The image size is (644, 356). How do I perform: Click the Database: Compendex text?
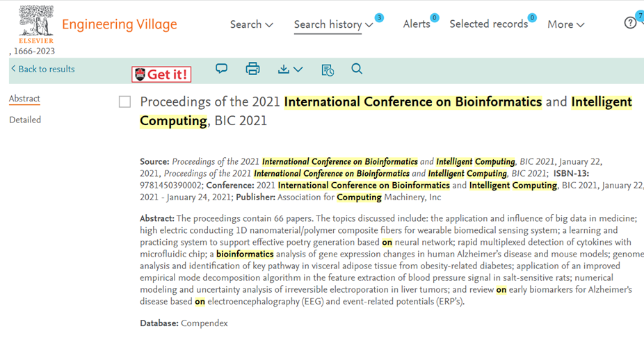coord(184,323)
